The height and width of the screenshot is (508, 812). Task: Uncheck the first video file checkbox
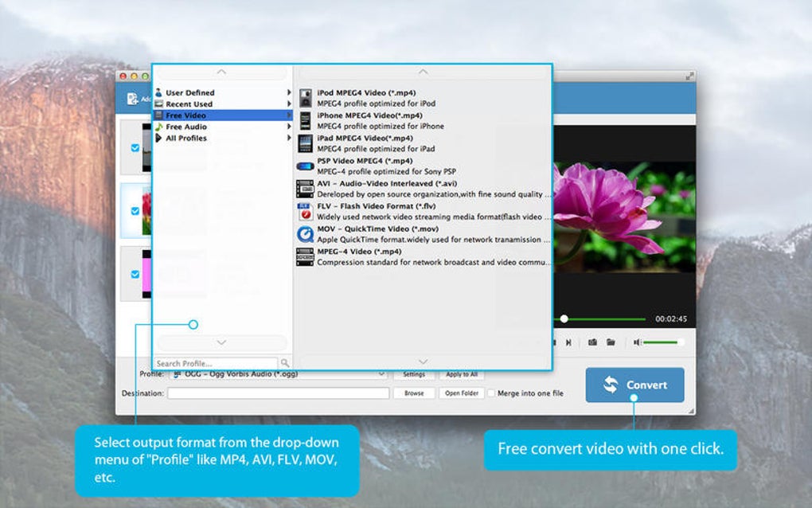[135, 147]
